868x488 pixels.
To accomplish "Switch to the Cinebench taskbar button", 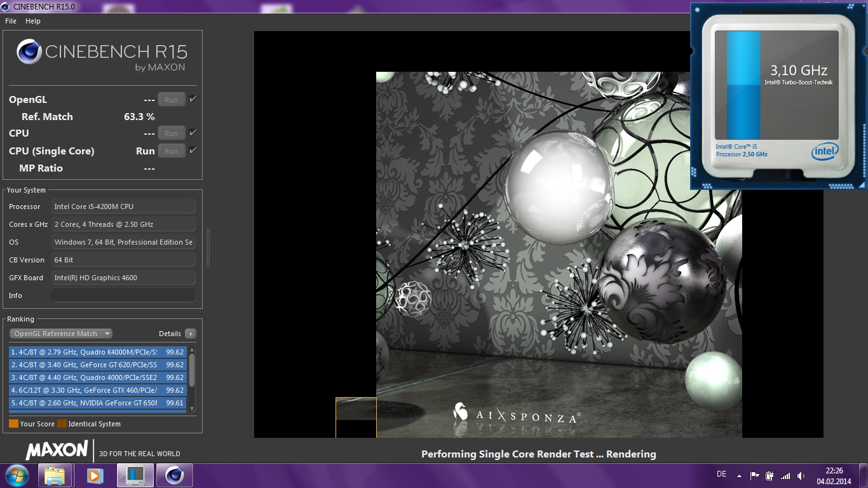I will [x=175, y=475].
